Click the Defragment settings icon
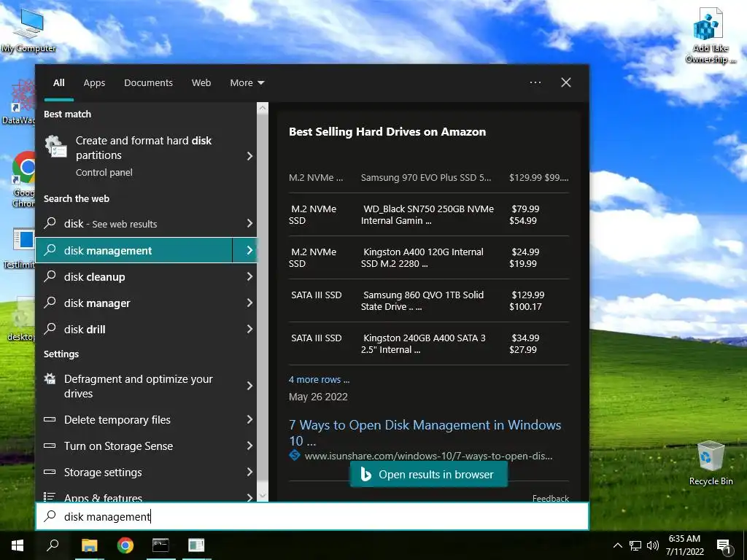The image size is (747, 560). click(50, 379)
